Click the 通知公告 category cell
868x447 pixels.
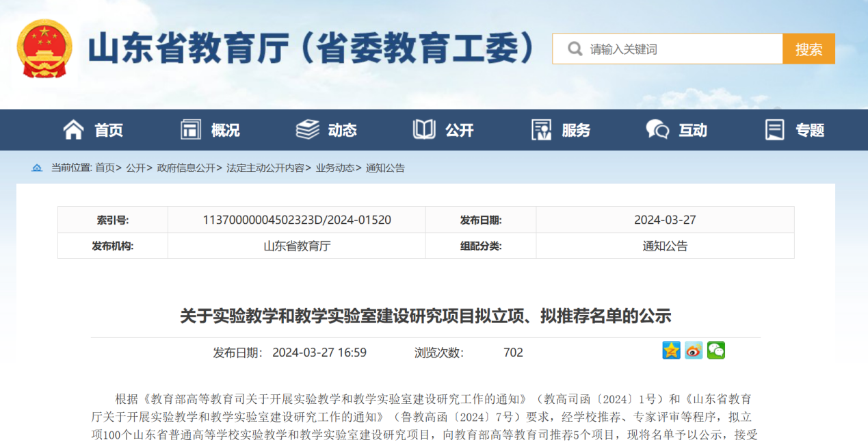(665, 246)
